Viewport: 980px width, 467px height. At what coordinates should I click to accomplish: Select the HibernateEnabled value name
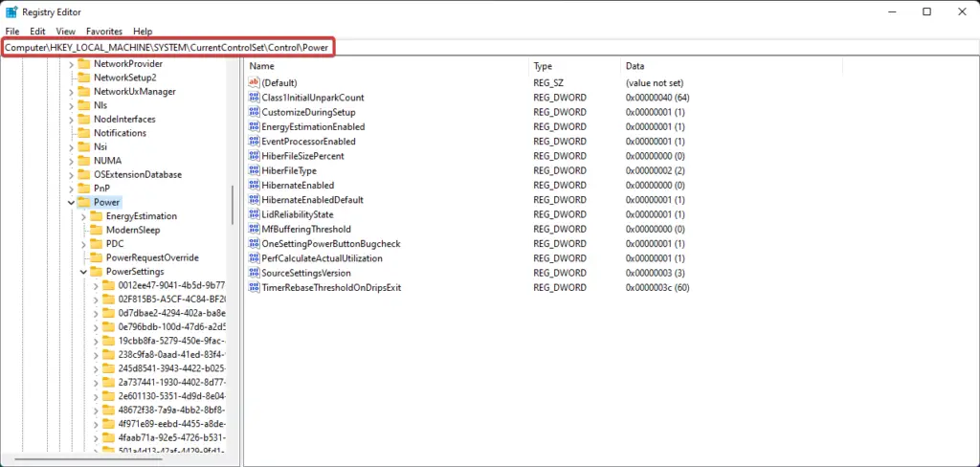[x=298, y=185]
